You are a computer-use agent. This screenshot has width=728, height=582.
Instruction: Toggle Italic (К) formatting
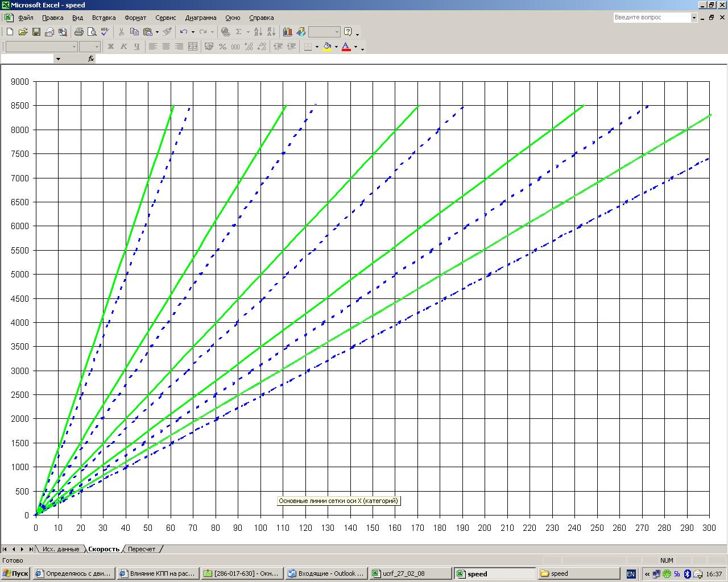123,47
